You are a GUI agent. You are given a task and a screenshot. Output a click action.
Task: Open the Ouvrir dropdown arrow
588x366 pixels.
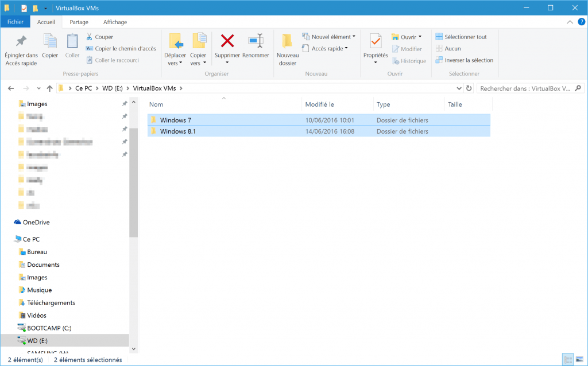coord(420,37)
